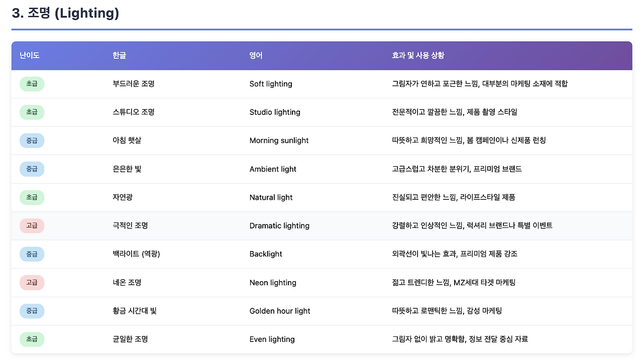Screen dimensions: 643x364
Task: Click description '고급스럽고 차분한 분위기, 프리미엄 브랜드'
Action: pyautogui.click(x=457, y=169)
